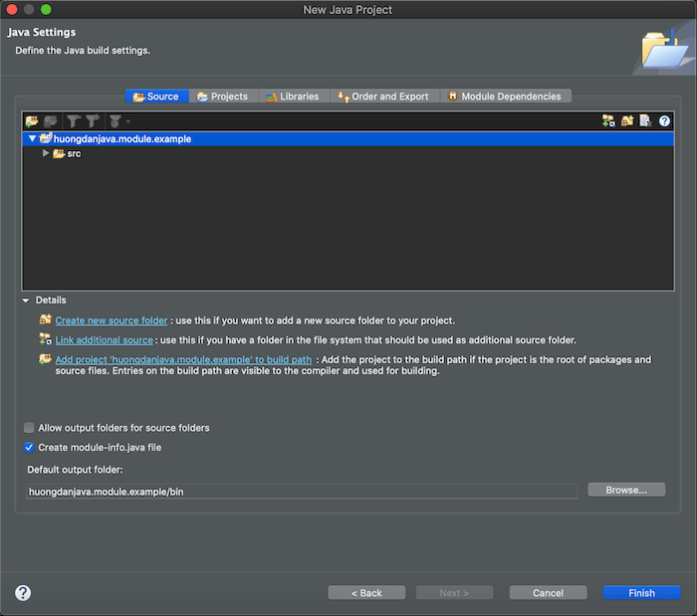Click Add project to build path link
The width and height of the screenshot is (697, 616).
point(183,359)
